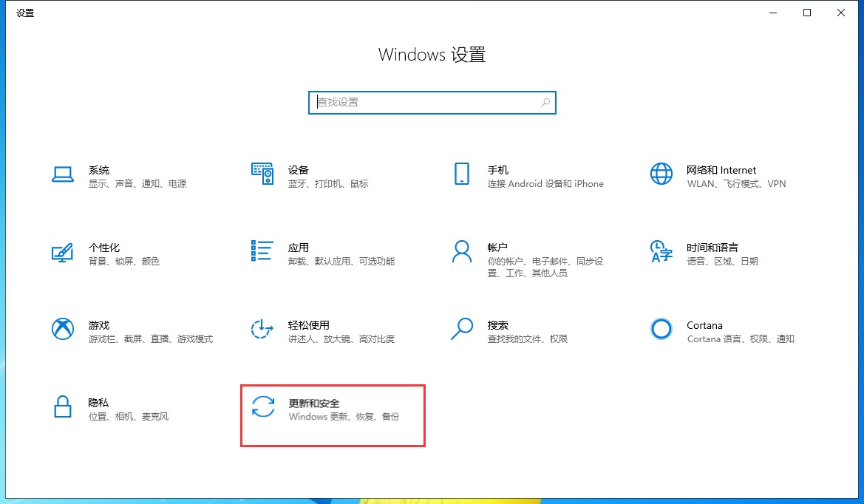Click the search magnifier in 查找设置 box

[x=545, y=103]
